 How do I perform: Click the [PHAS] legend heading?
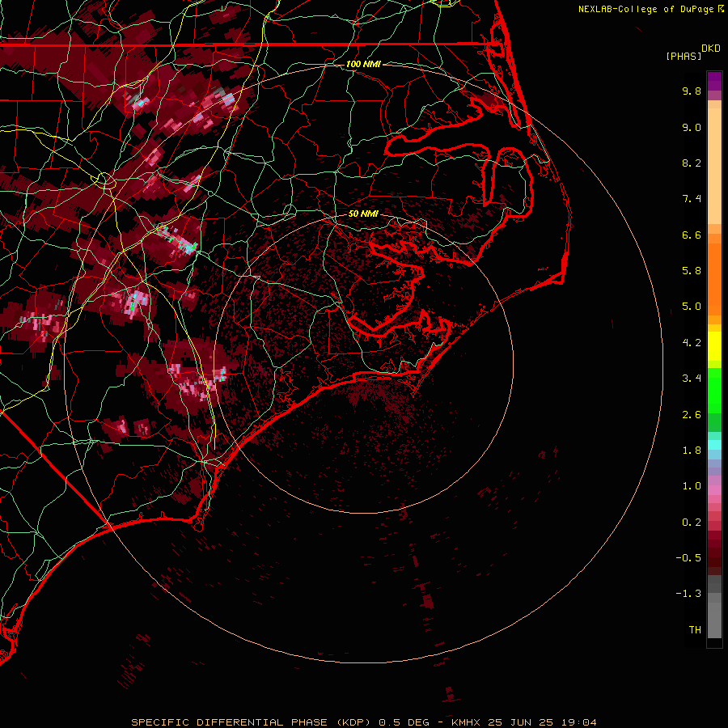(684, 57)
